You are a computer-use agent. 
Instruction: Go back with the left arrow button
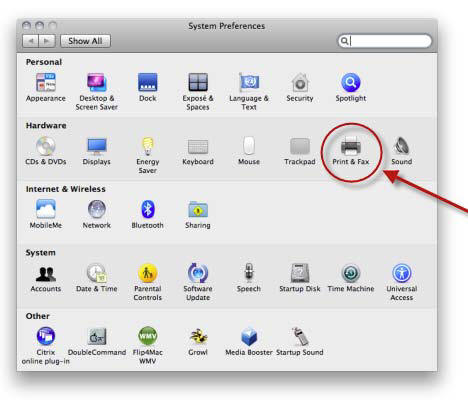pos(31,41)
